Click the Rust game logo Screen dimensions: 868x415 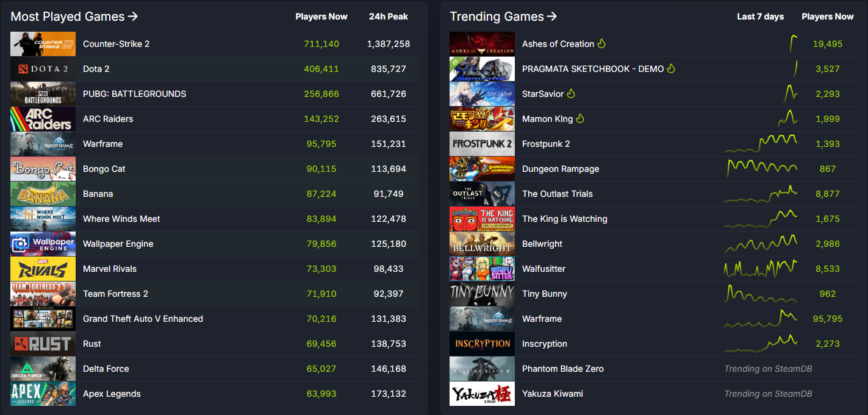point(43,344)
